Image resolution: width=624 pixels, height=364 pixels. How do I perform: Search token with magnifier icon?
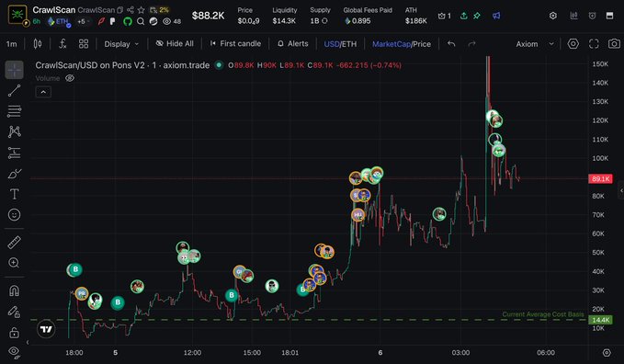[141, 21]
